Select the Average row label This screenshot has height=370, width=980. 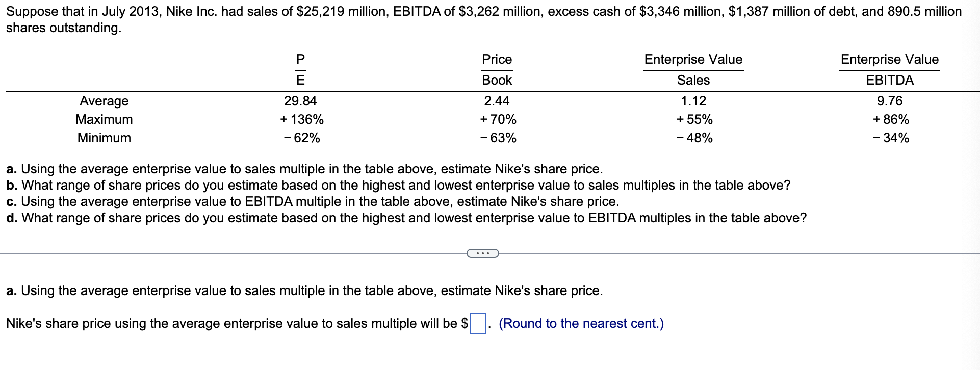[x=104, y=101]
